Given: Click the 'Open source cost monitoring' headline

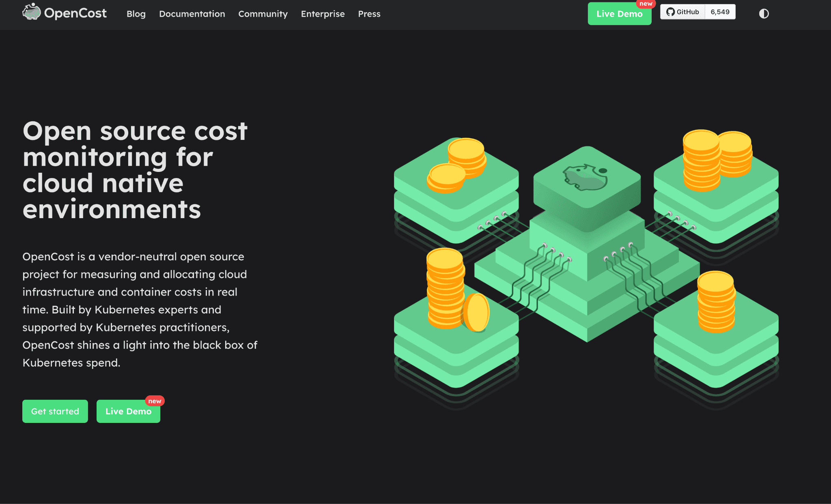Looking at the screenshot, I should (x=135, y=170).
